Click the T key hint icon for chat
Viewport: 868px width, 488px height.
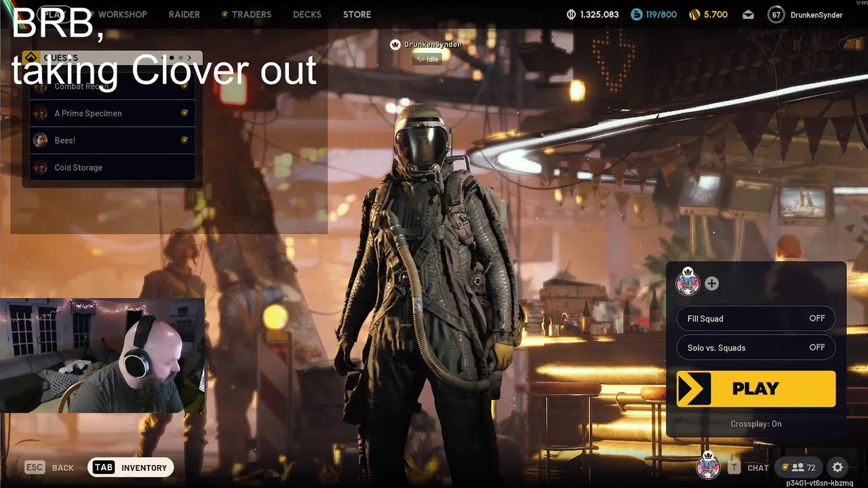(734, 468)
